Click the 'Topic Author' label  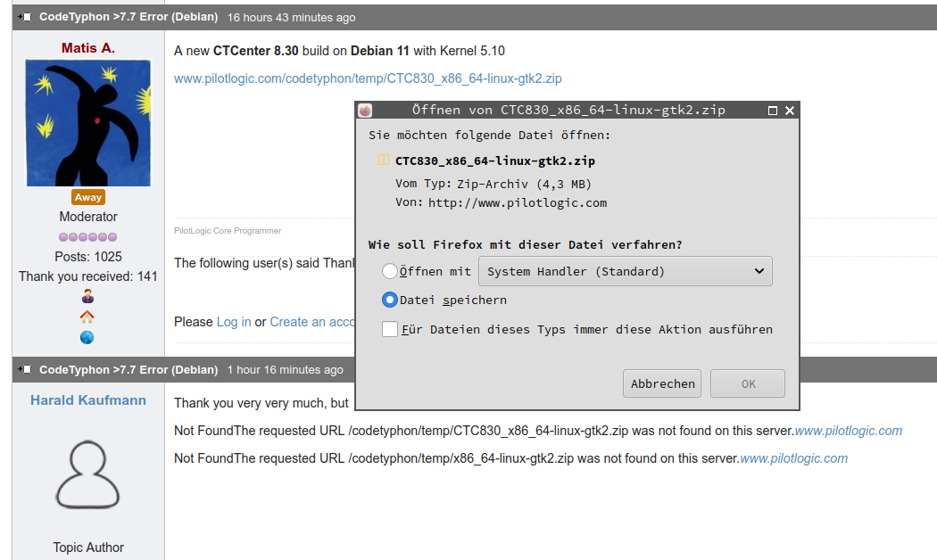coord(87,548)
